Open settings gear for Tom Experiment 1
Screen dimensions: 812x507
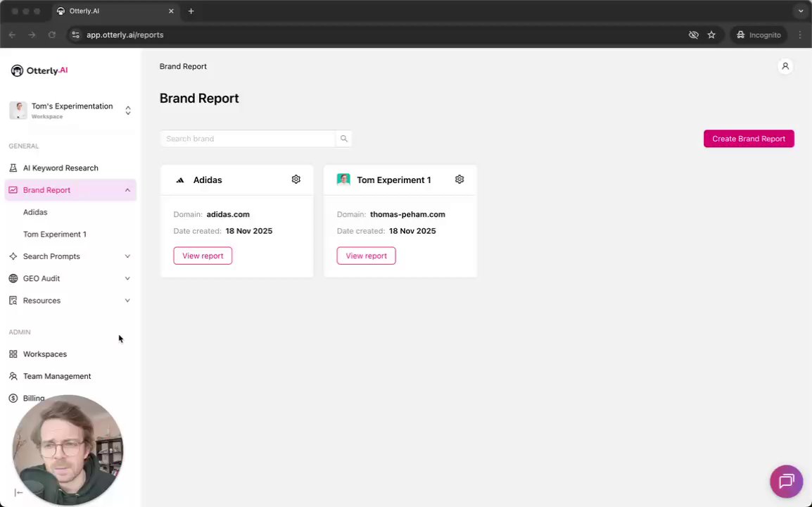[459, 180]
